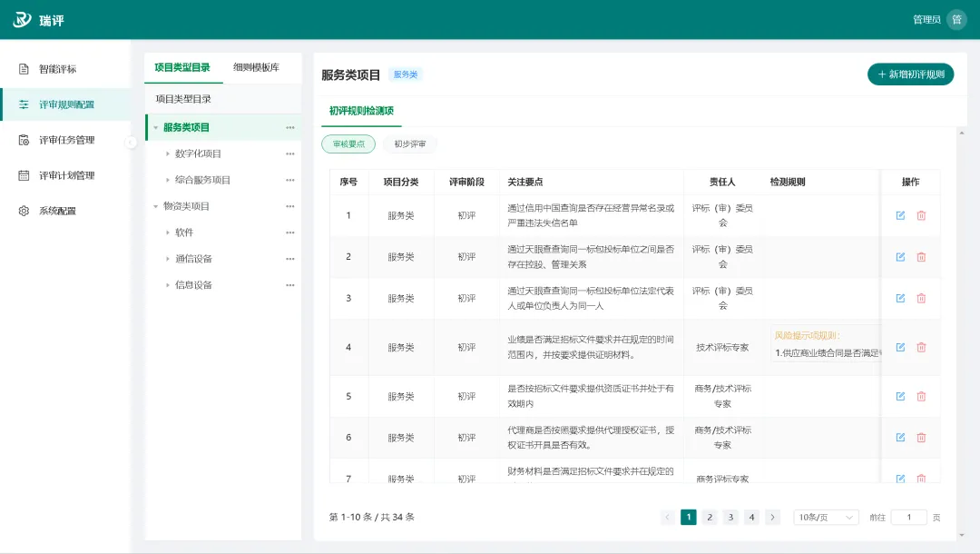
Task: Open 评审任务管理 in the sidebar
Action: point(65,140)
